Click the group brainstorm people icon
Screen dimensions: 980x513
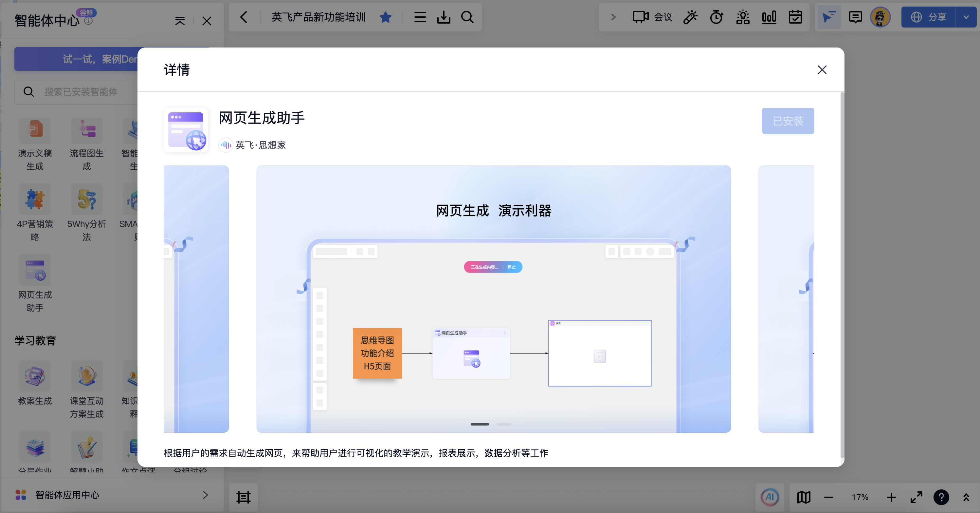(x=743, y=17)
